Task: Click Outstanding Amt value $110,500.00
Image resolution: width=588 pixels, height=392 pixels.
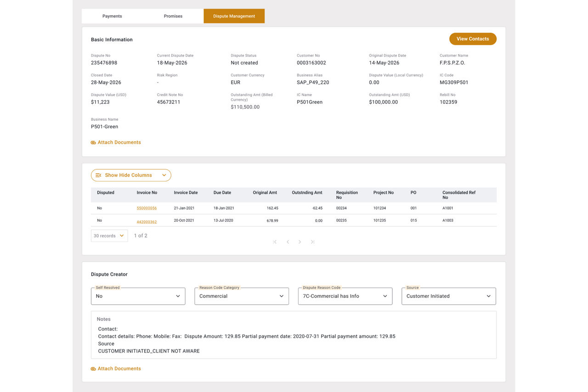Action: point(245,107)
